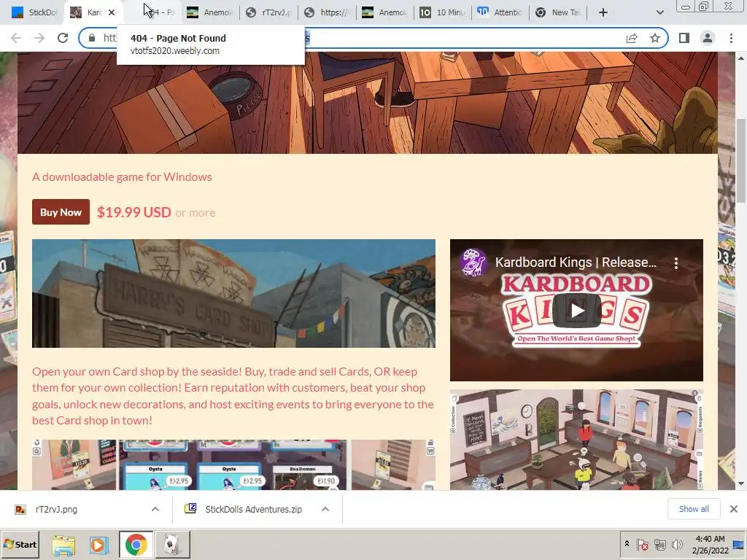Click the padlock site info icon
747x560 pixels.
coord(92,38)
